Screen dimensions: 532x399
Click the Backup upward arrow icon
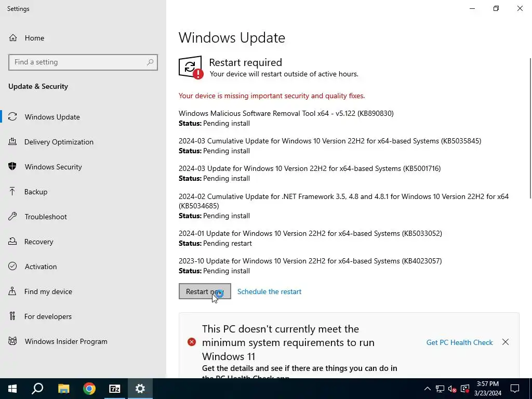coord(12,192)
